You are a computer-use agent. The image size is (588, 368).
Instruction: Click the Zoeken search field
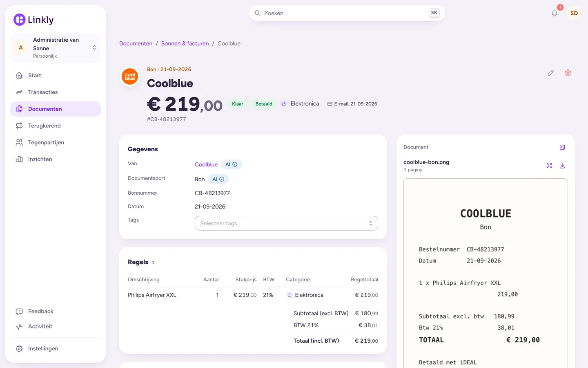tap(347, 13)
